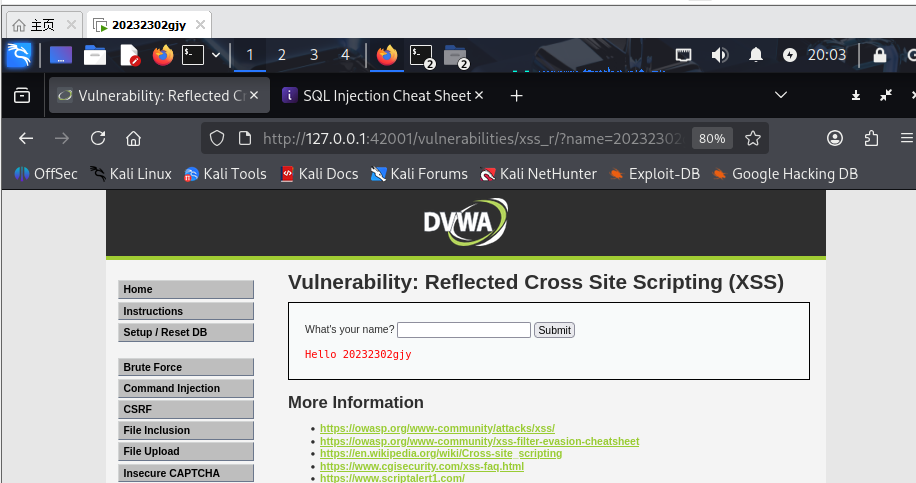Open the OffSec bookmark
916x483 pixels.
46,174
